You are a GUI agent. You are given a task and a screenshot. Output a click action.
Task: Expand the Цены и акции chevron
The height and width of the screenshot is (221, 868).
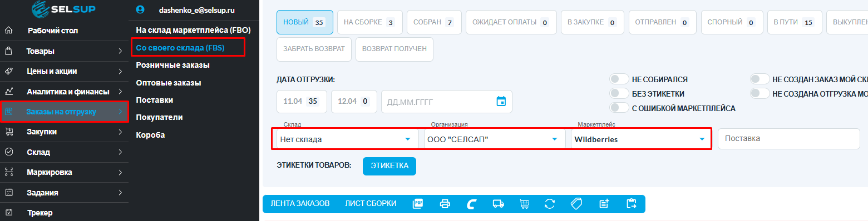pos(120,71)
